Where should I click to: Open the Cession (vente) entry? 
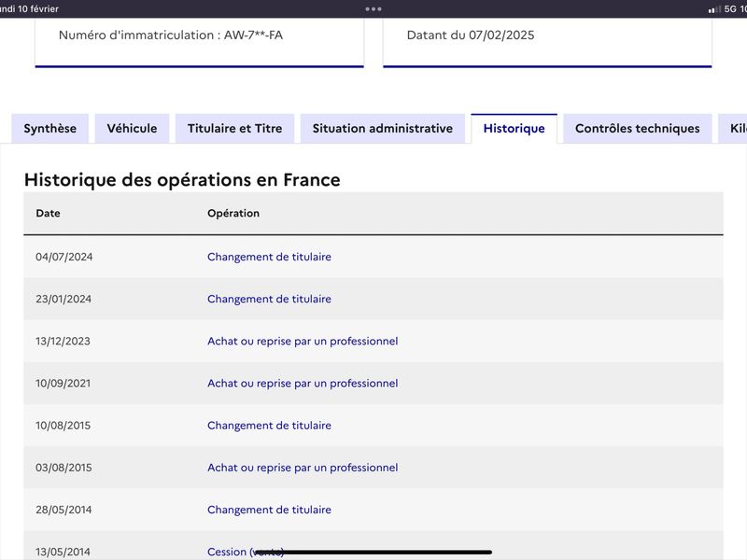coord(246,552)
